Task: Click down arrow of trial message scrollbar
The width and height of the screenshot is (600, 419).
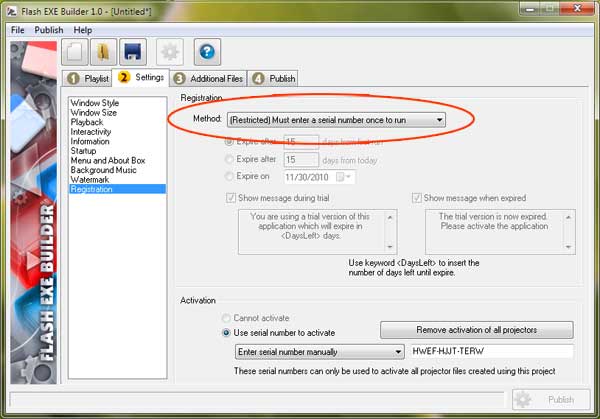Action: (390, 247)
